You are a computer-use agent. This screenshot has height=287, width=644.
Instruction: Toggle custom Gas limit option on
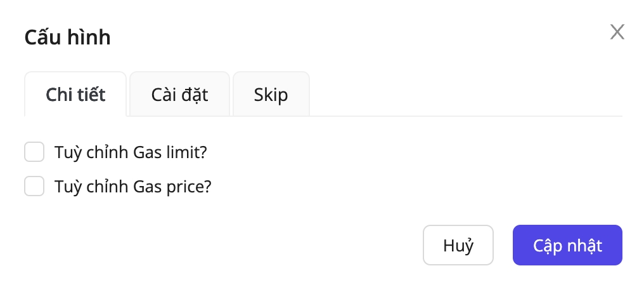coord(34,152)
